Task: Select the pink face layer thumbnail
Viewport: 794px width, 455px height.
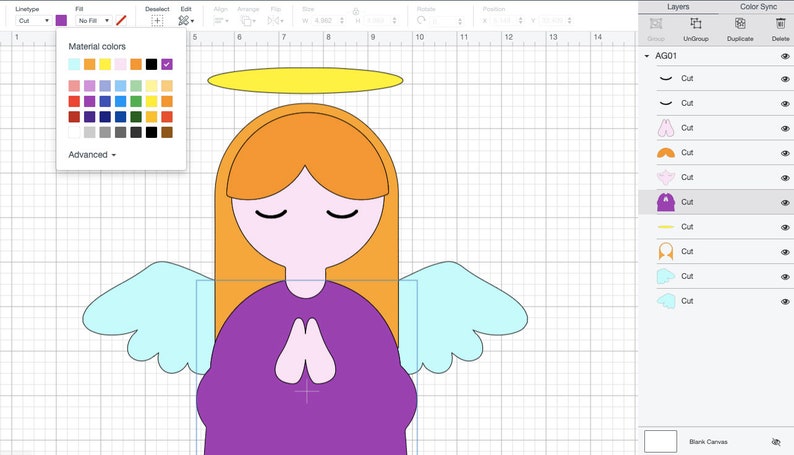Action: (x=666, y=177)
